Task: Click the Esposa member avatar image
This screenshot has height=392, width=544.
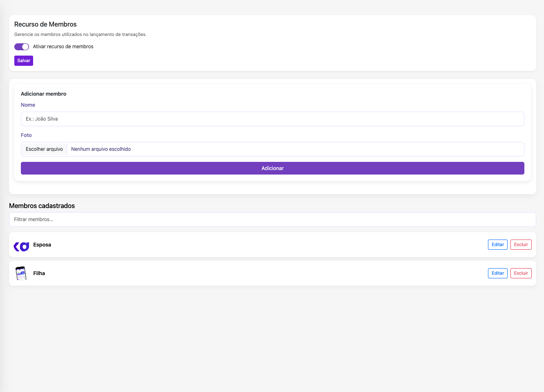Action: coord(21,246)
